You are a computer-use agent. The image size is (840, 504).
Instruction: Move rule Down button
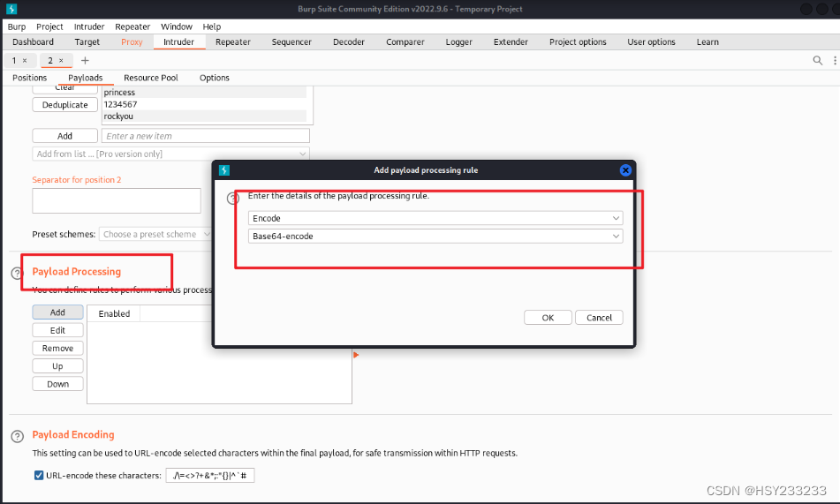pyautogui.click(x=58, y=384)
